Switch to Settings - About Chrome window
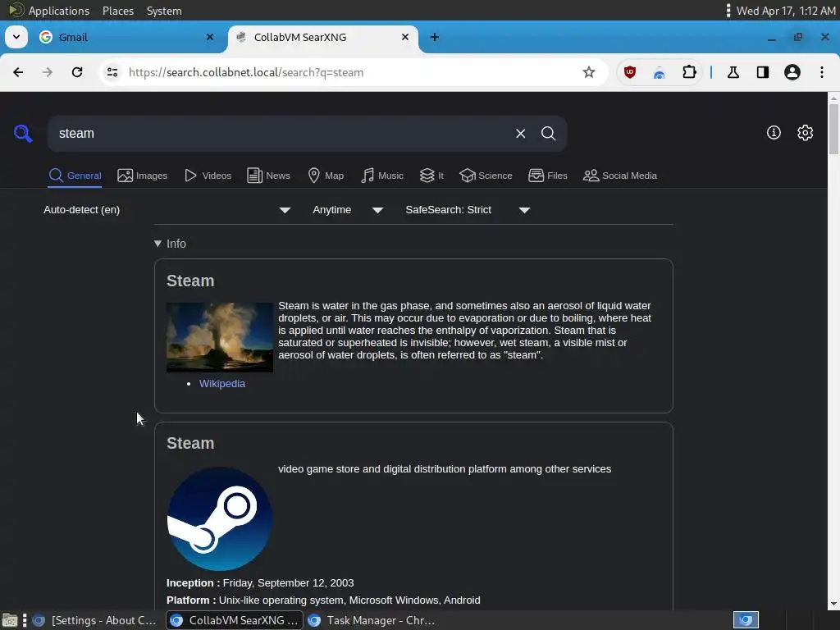The height and width of the screenshot is (630, 840). [x=95, y=620]
